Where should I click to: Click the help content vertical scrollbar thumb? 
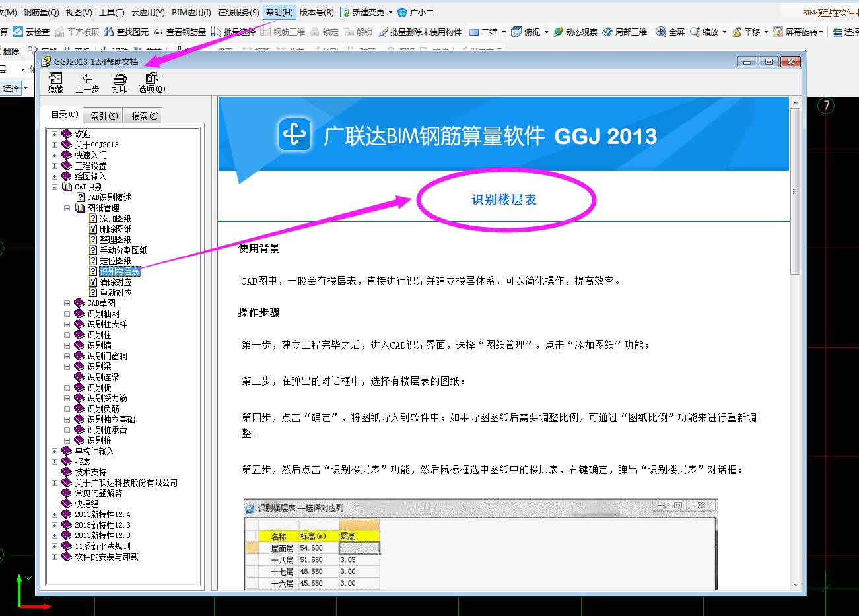point(795,191)
